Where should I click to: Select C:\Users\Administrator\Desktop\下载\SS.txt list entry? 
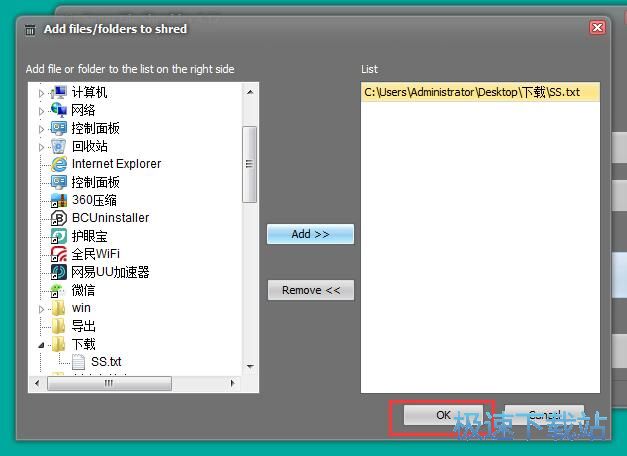(x=480, y=92)
